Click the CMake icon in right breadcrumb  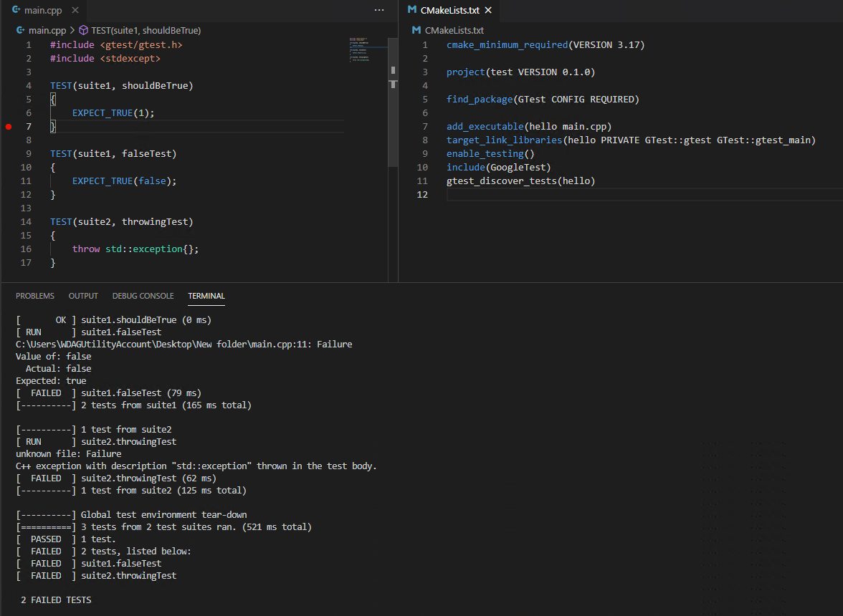416,31
